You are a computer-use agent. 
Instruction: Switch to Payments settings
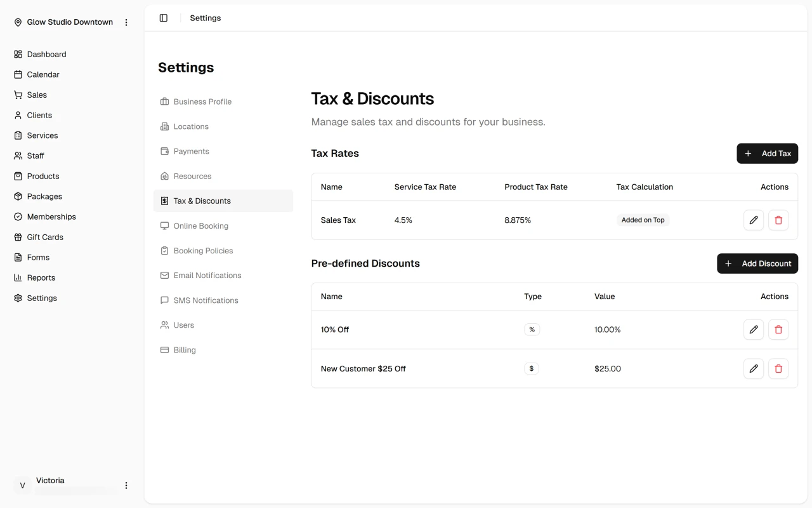[x=223, y=151]
